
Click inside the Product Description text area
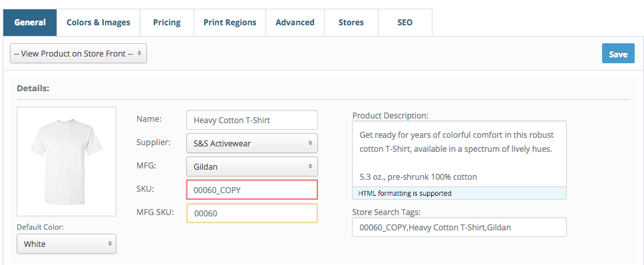pos(459,154)
